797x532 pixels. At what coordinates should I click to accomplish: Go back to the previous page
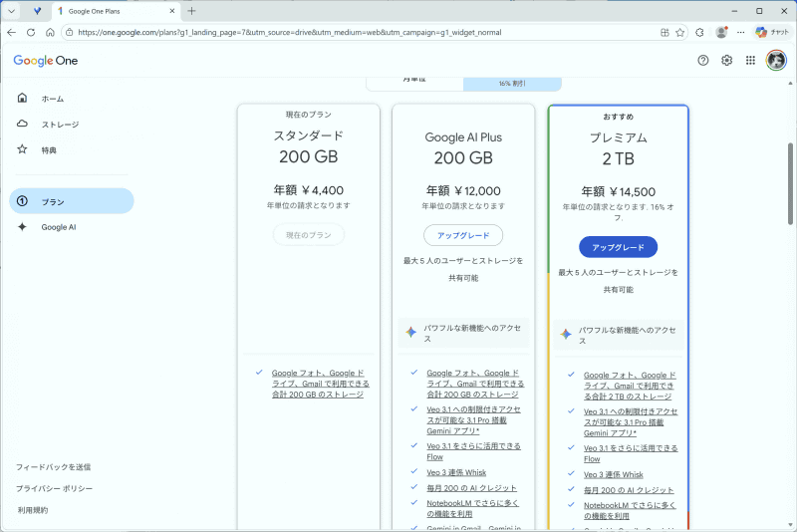click(x=12, y=32)
